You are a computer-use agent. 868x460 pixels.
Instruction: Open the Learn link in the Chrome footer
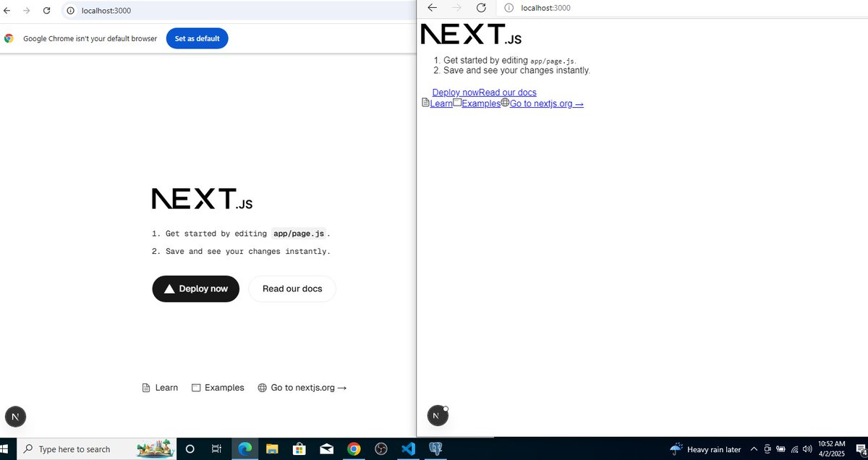coord(160,388)
